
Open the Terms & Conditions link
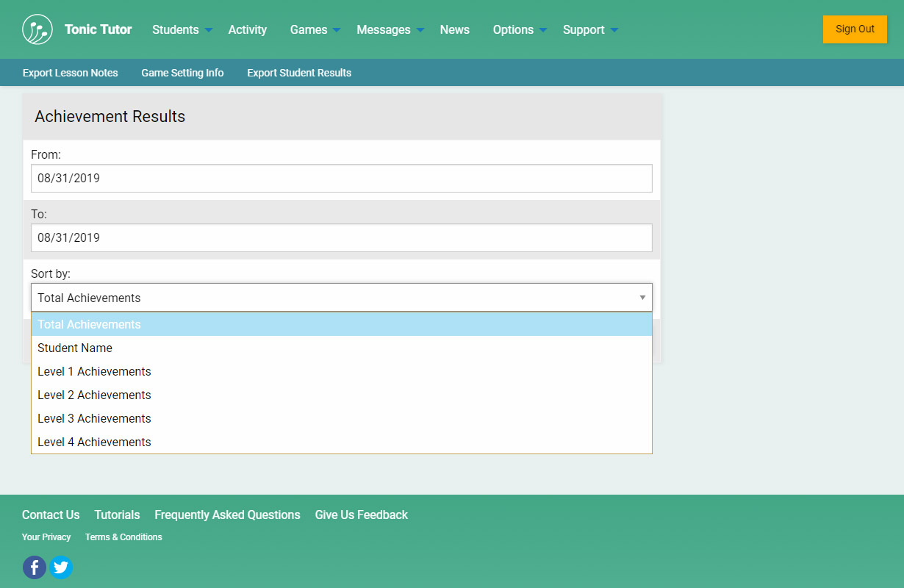pos(123,537)
